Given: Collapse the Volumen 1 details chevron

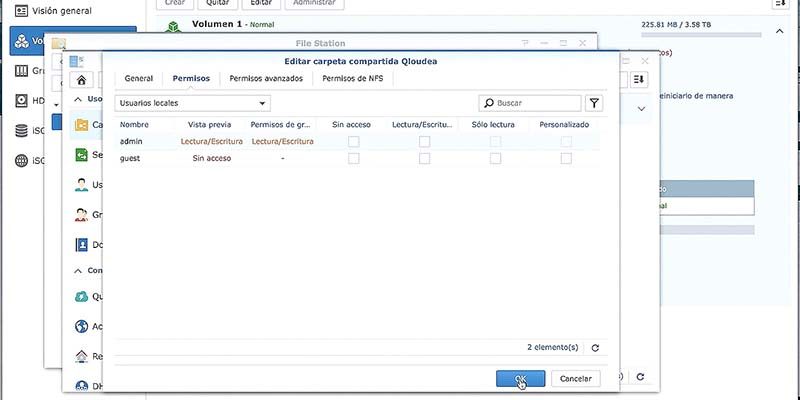Looking at the screenshot, I should click(x=780, y=32).
